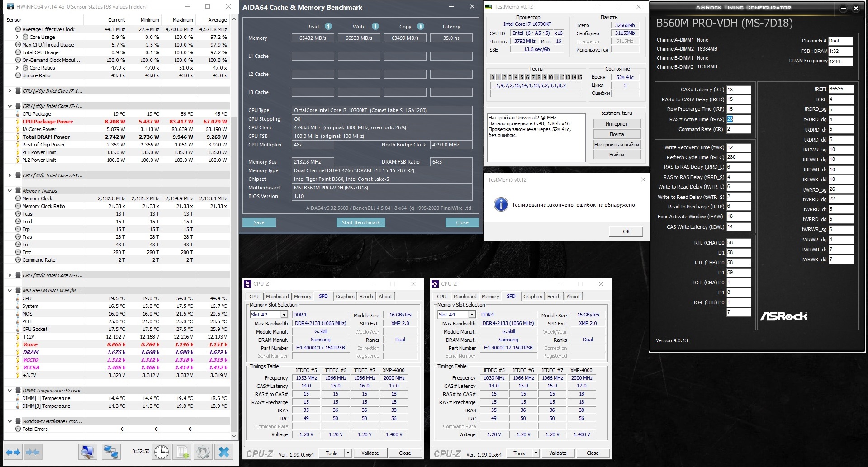Click Настроить и выйти in TestMem5

point(617,145)
